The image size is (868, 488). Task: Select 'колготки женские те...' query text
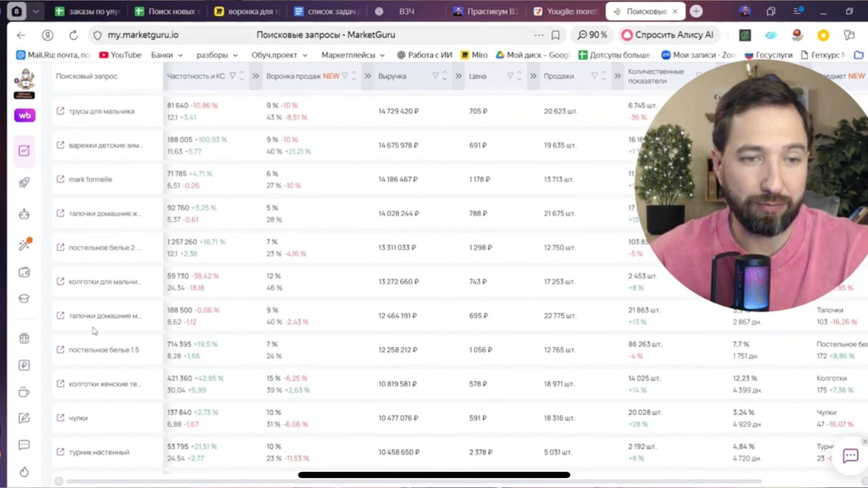click(104, 384)
